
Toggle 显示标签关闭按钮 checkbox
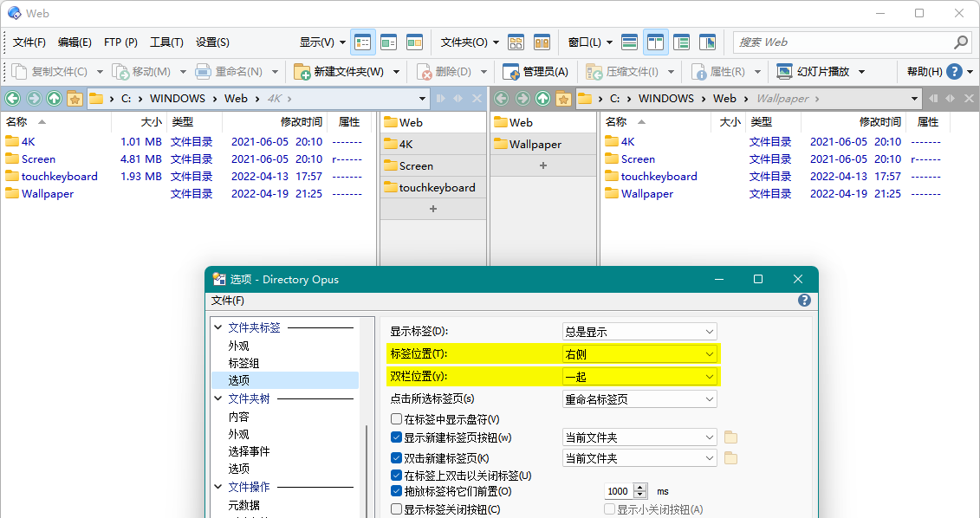397,509
